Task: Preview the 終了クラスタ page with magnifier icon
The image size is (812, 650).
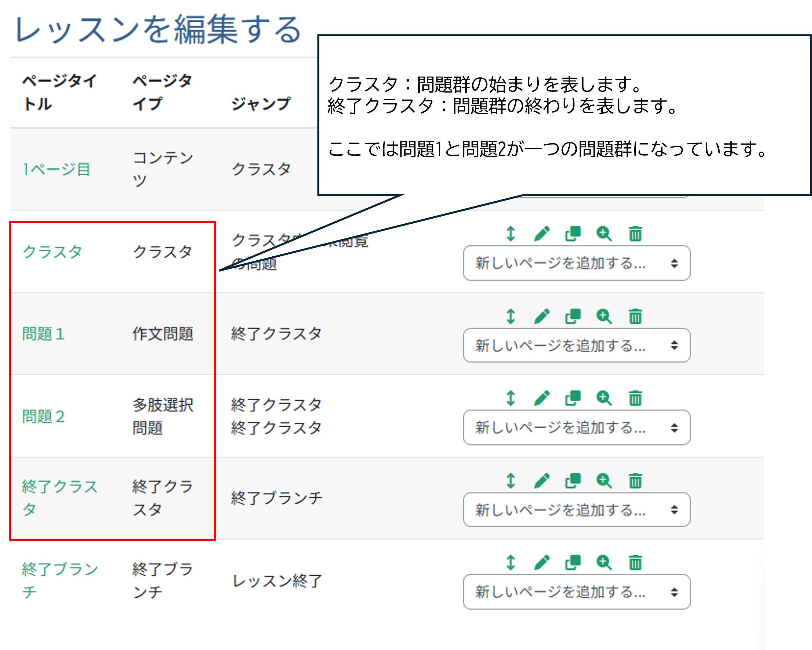Action: [604, 480]
